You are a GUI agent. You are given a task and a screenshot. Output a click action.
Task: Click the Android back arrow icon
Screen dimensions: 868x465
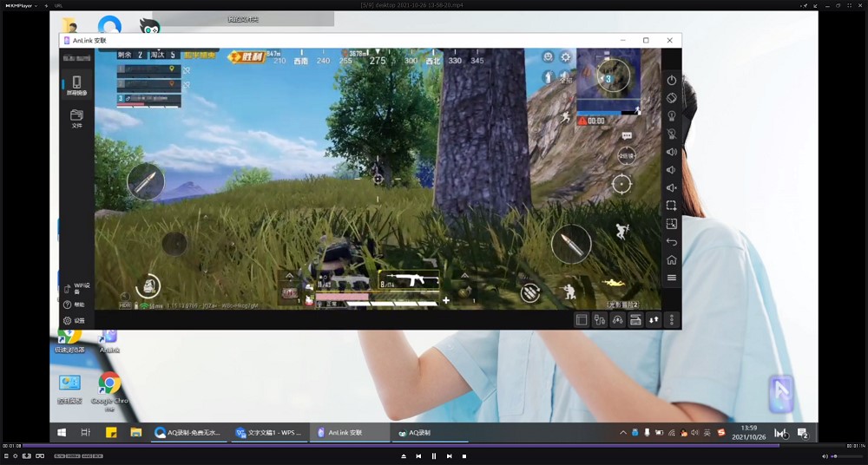(x=672, y=241)
